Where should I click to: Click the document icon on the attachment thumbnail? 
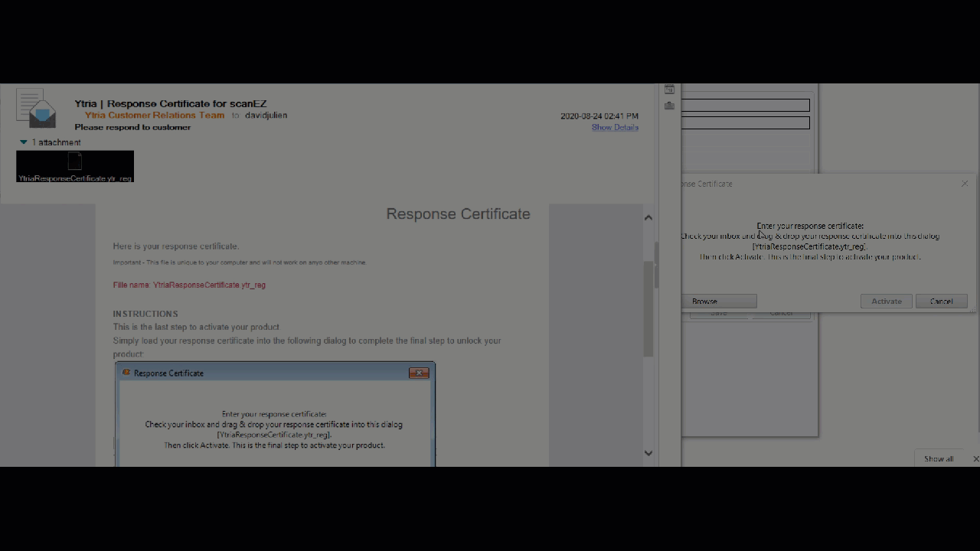point(74,159)
